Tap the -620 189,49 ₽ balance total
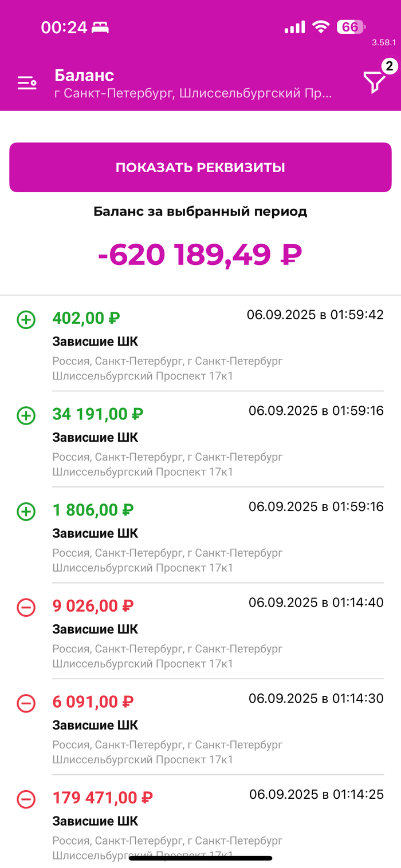Image resolution: width=401 pixels, height=868 pixels. click(x=200, y=255)
